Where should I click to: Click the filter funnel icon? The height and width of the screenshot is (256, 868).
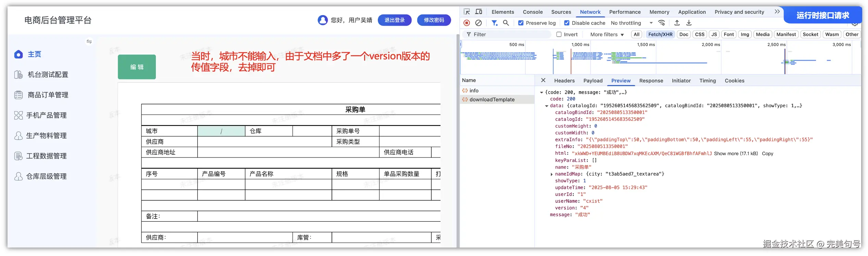tap(494, 23)
